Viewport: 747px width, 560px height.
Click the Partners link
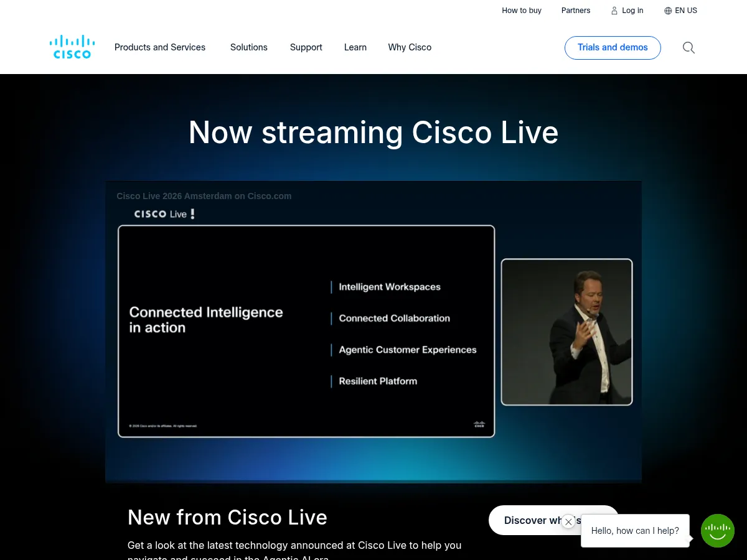575,11
